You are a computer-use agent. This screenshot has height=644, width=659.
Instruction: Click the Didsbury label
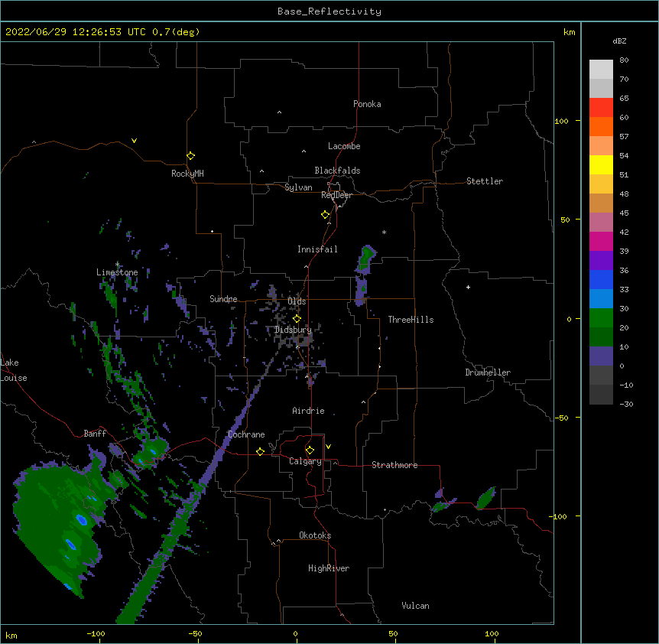294,330
